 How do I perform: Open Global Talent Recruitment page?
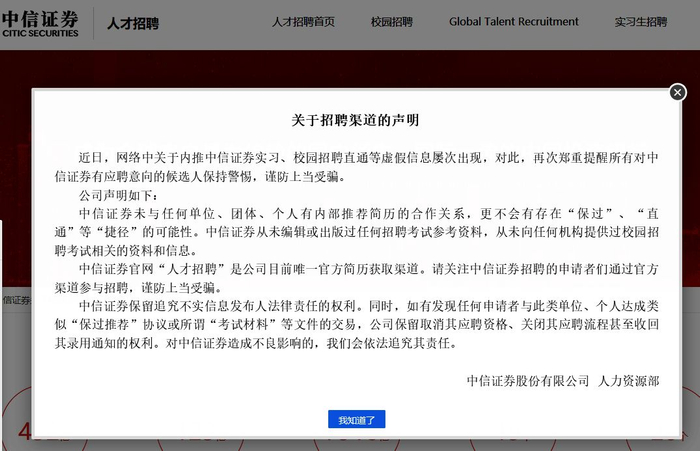point(513,22)
